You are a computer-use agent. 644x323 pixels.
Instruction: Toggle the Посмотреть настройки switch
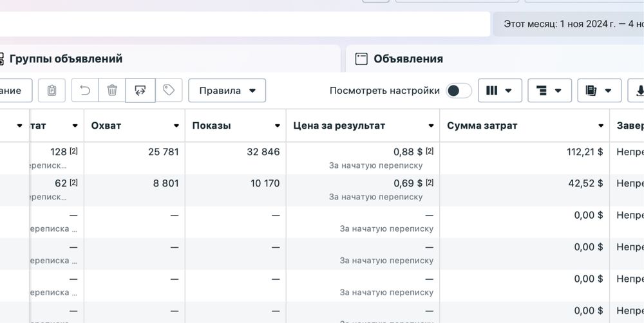pos(459,91)
